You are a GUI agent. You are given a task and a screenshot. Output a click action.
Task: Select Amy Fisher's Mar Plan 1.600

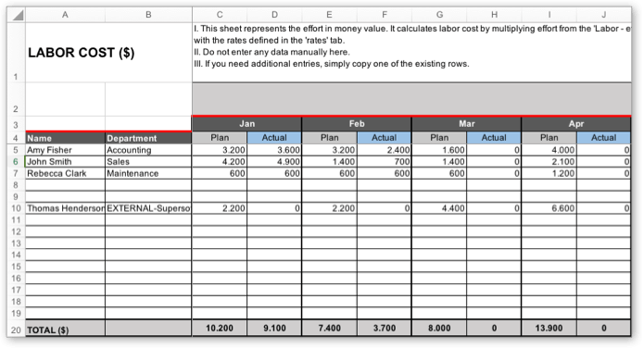(x=439, y=150)
